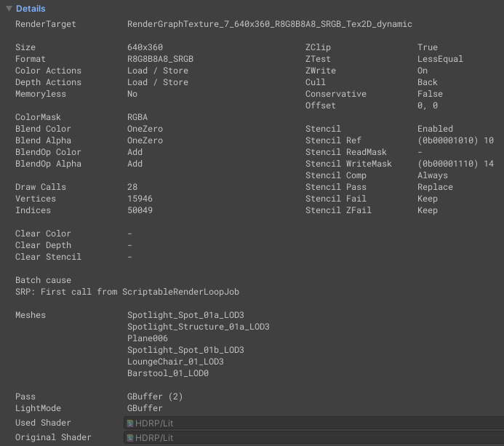504x446 pixels.
Task: Click the Stencil WriteMask value
Action: click(455, 164)
